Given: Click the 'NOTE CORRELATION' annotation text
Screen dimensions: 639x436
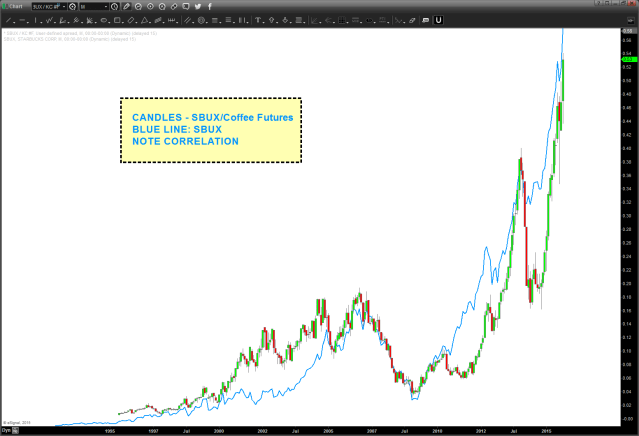Looking at the screenshot, I should tap(185, 141).
